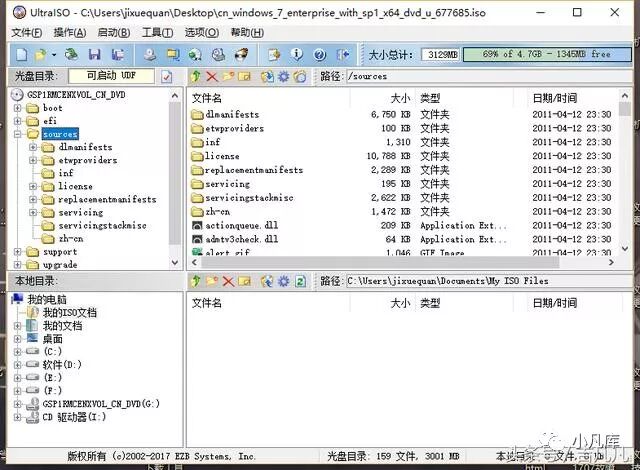Click the 69% of 4.7GB capacity bar

click(x=547, y=54)
